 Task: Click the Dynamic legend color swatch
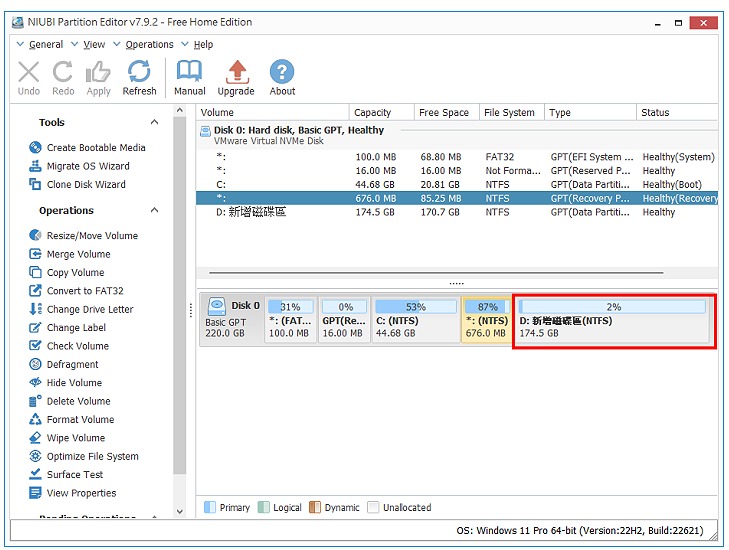(x=315, y=507)
